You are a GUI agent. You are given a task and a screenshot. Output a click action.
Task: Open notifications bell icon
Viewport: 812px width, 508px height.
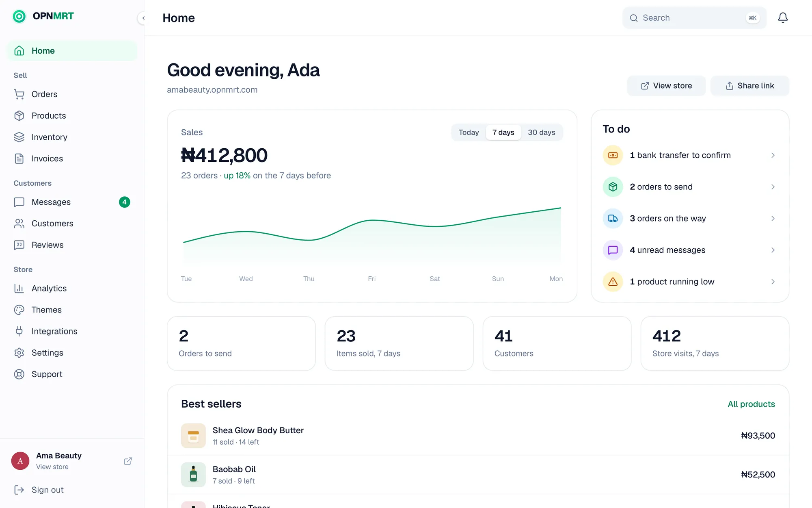click(783, 17)
